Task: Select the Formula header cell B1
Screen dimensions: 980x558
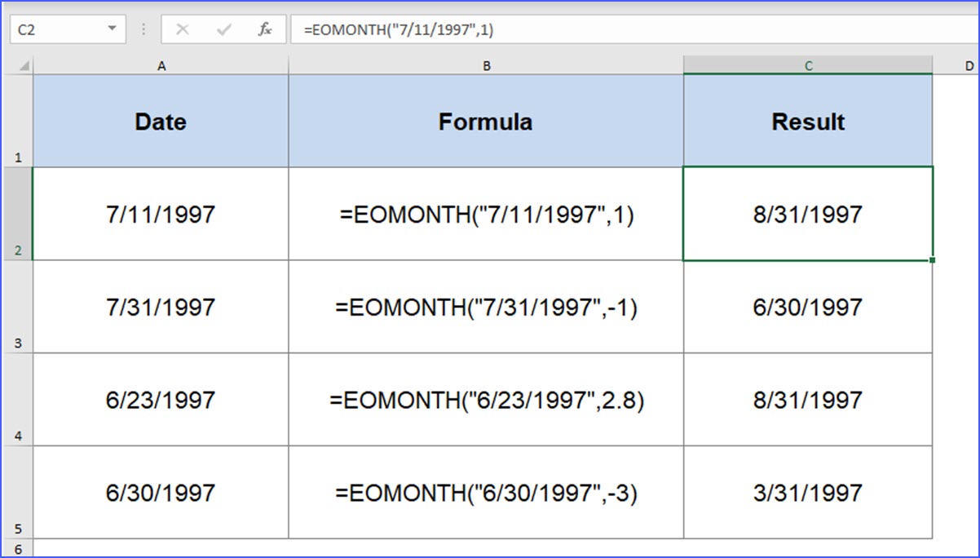Action: tap(486, 121)
